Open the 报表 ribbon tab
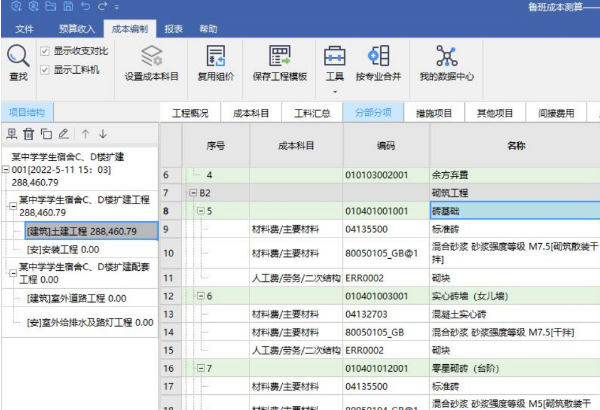Viewport: 600px width, 410px height. [x=173, y=29]
